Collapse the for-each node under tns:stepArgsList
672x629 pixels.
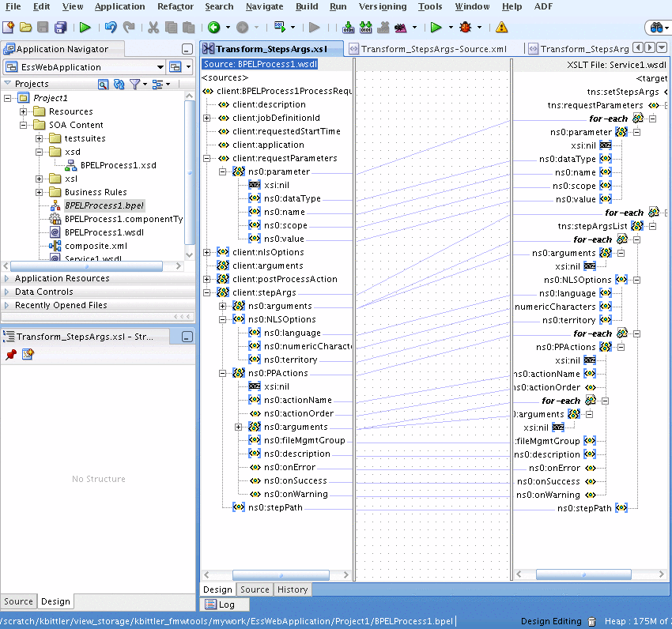coord(637,239)
